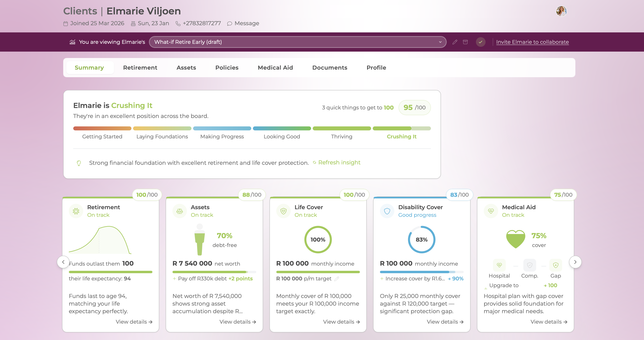Image resolution: width=644 pixels, height=340 pixels.
Task: Click the Disability Cover shield icon
Action: click(387, 211)
